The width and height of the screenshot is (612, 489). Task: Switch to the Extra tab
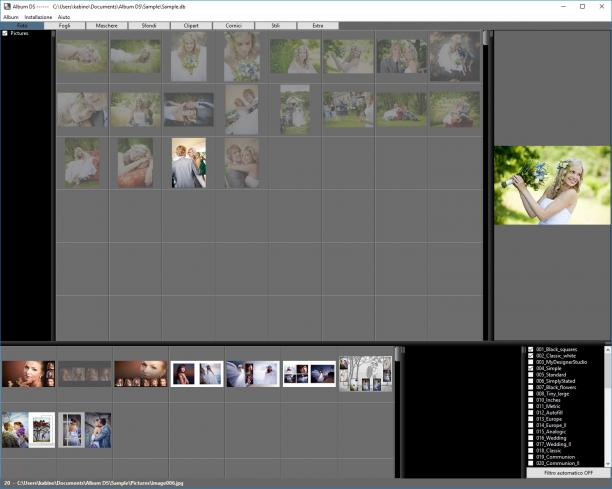click(318, 26)
